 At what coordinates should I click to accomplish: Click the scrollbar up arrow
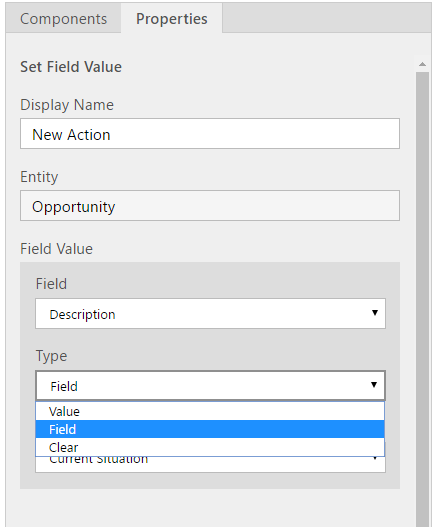coord(423,64)
